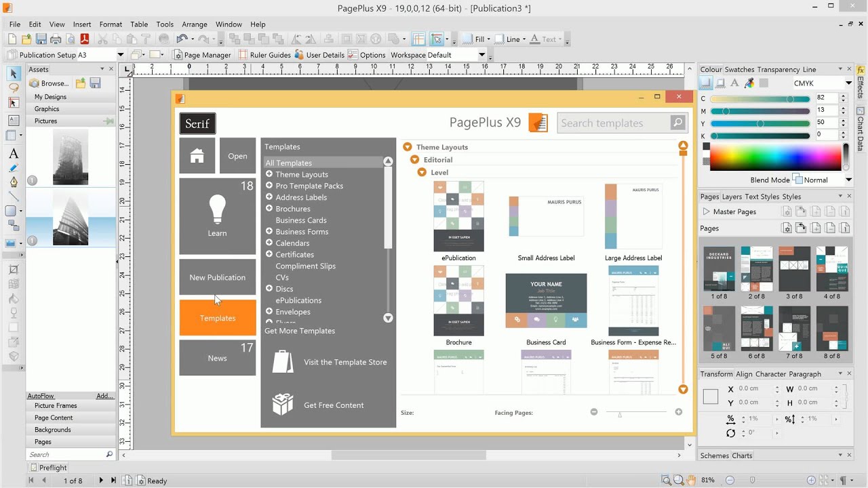Collapse the Level section
Screen dimensions: 868x488
click(x=422, y=173)
